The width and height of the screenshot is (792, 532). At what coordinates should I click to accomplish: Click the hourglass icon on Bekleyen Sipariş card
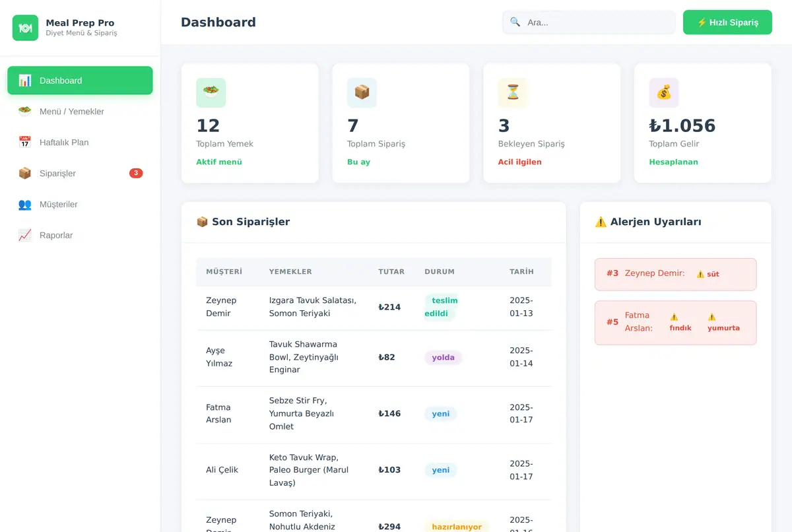coord(513,93)
